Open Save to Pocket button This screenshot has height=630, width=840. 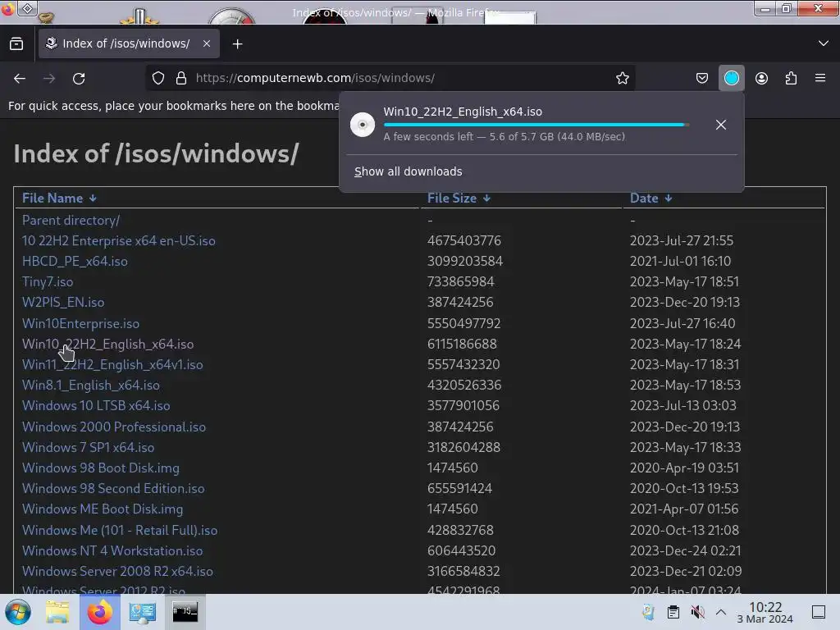tap(702, 78)
